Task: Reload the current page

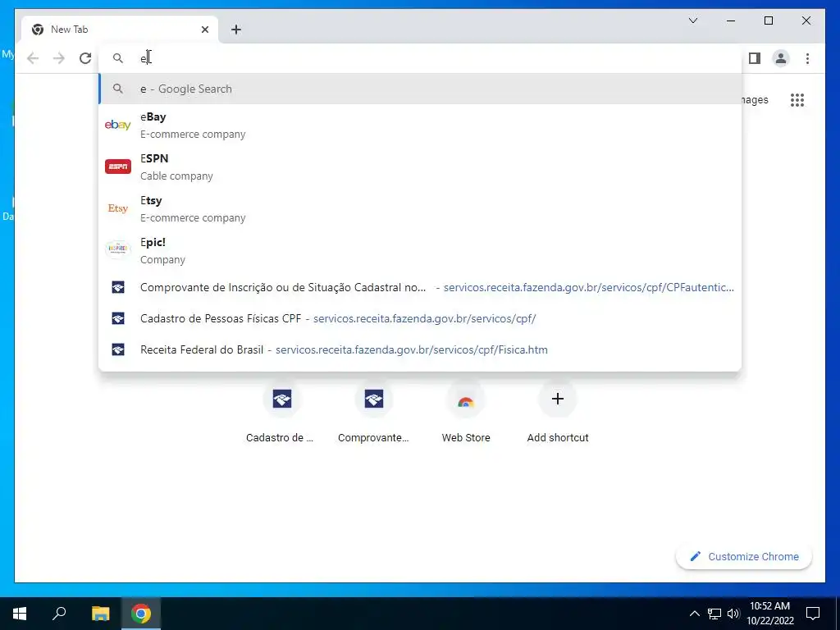Action: (85, 58)
